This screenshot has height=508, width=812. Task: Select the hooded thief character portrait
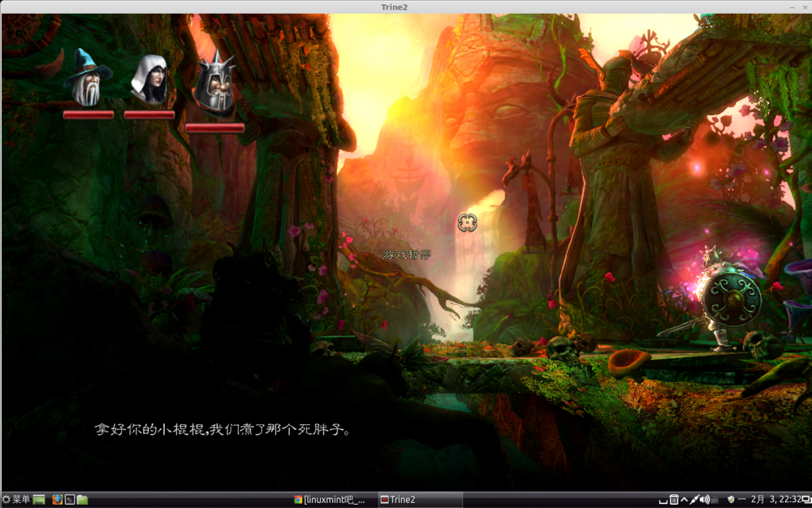click(149, 79)
